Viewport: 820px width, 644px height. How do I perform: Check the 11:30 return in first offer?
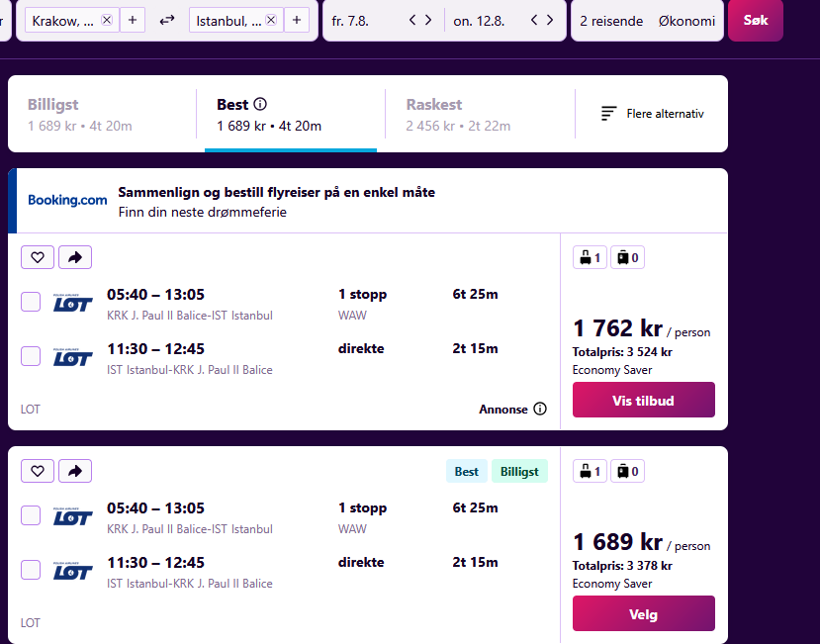(31, 356)
